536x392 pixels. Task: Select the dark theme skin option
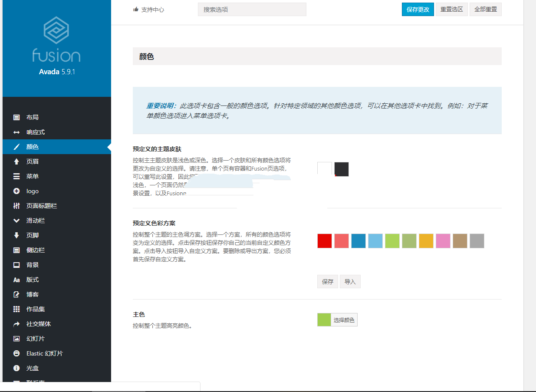coord(342,169)
